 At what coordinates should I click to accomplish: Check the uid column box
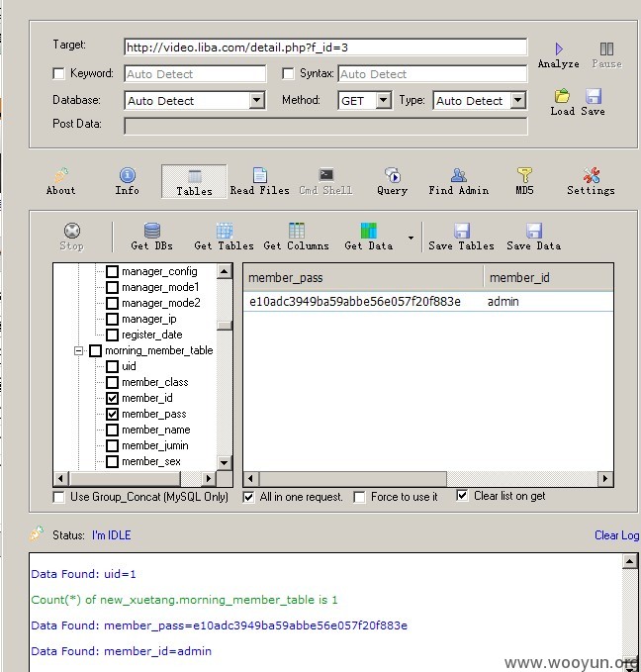pyautogui.click(x=112, y=366)
